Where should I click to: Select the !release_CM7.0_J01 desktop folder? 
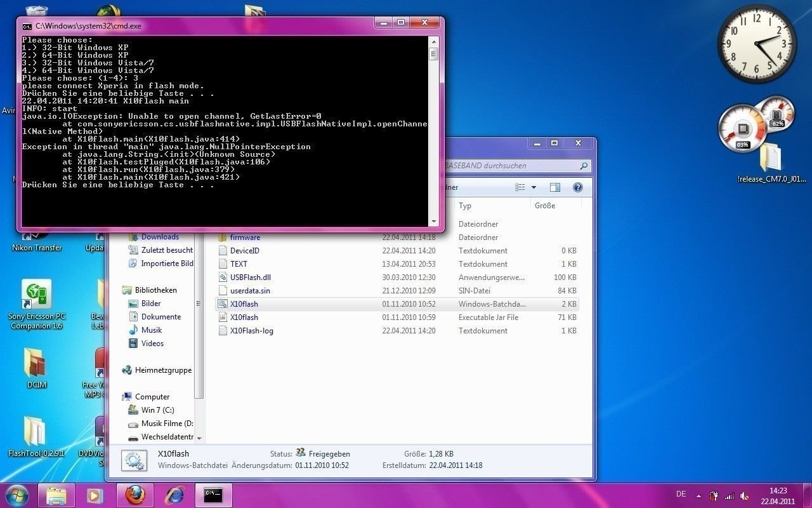[770, 164]
